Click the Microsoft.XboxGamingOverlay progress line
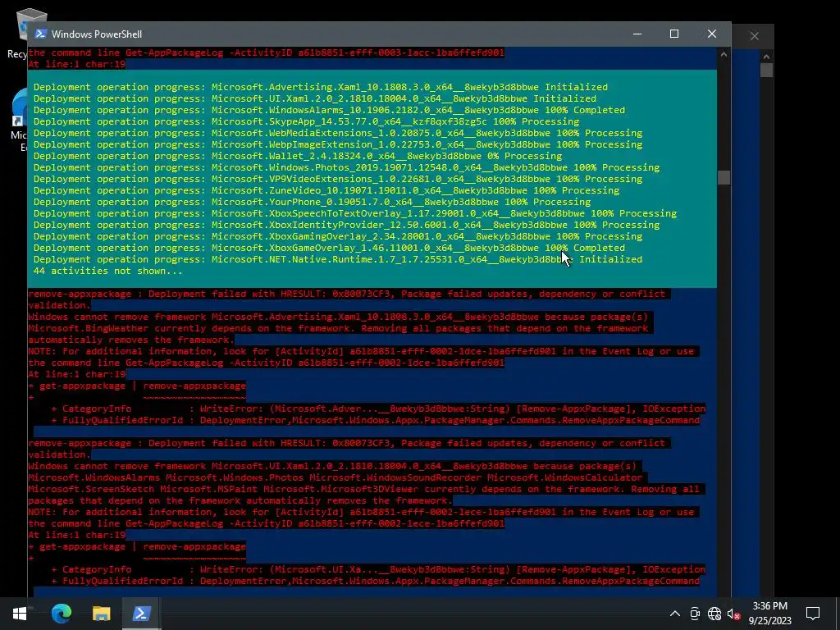The height and width of the screenshot is (630, 840). pyautogui.click(x=338, y=236)
